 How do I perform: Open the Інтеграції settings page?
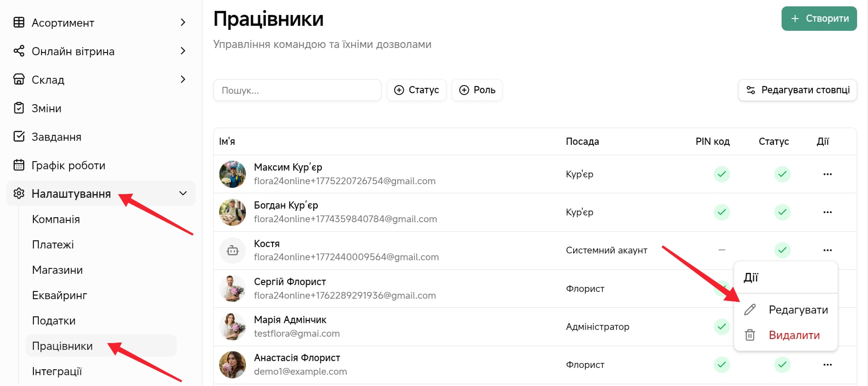tap(57, 372)
